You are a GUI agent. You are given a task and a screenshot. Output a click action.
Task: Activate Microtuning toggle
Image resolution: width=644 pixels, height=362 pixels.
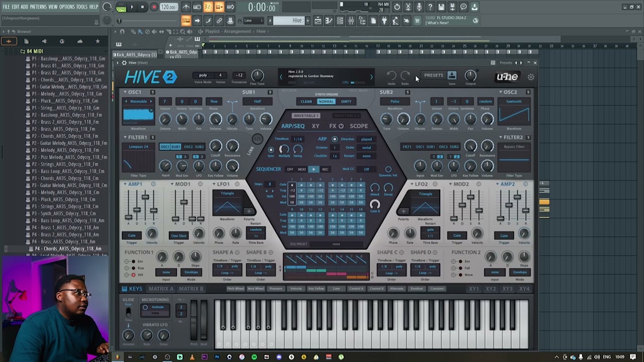(145, 307)
